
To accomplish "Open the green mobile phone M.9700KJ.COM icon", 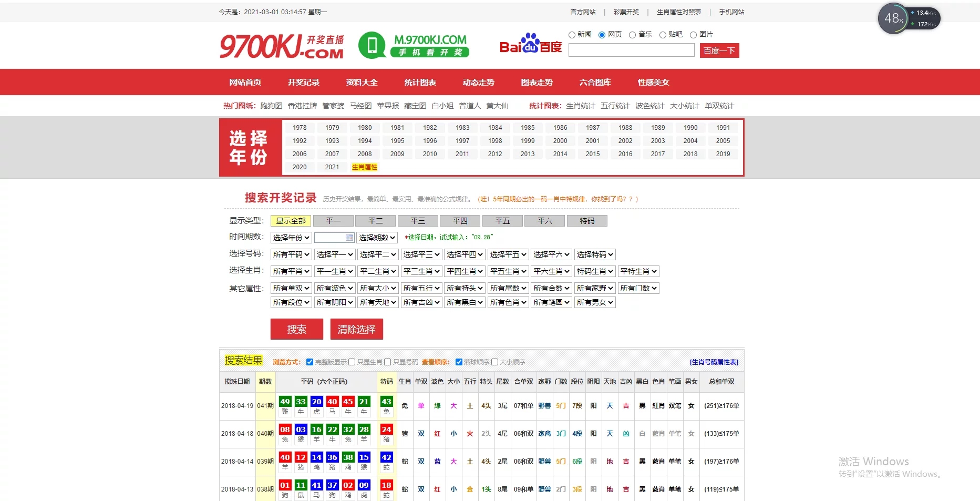I will coord(372,45).
